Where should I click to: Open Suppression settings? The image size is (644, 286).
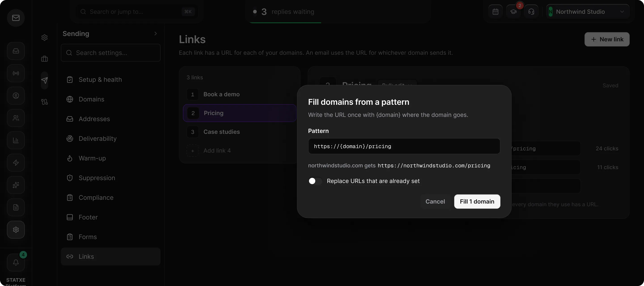point(110,178)
